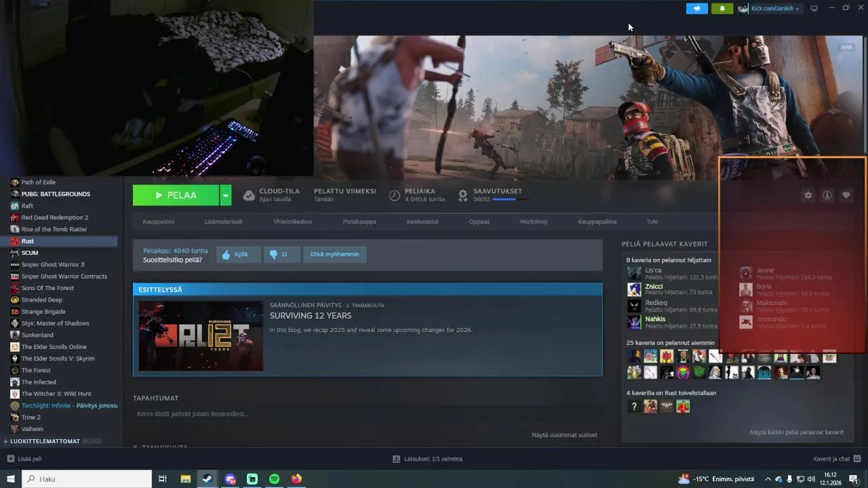Click the PELIAIKA clock icon
Image resolution: width=868 pixels, height=488 pixels.
pos(395,195)
